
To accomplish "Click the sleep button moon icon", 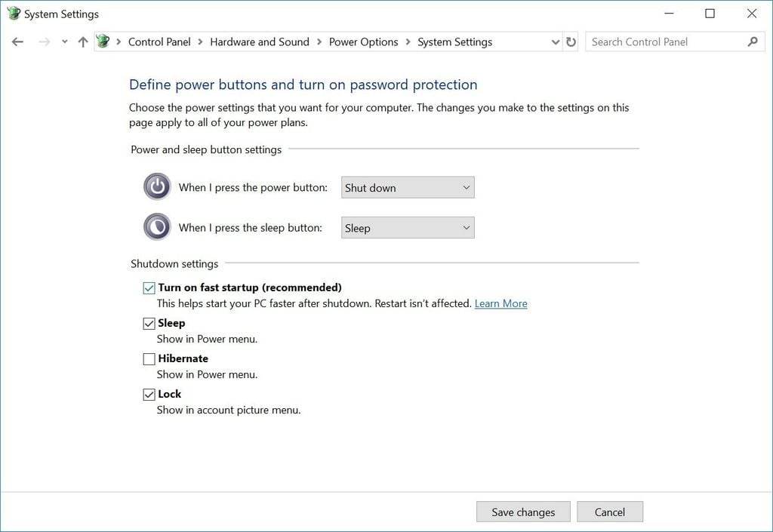I will 157,227.
